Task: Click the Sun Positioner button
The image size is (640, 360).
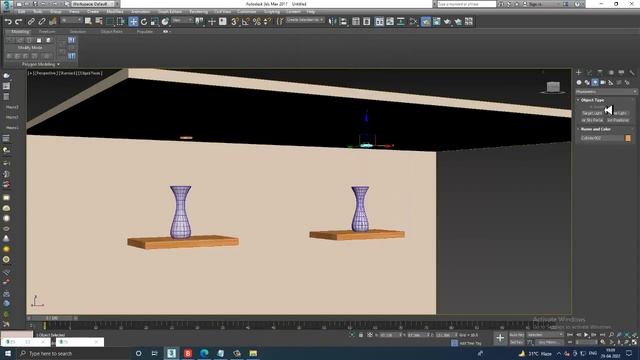Action: click(618, 120)
